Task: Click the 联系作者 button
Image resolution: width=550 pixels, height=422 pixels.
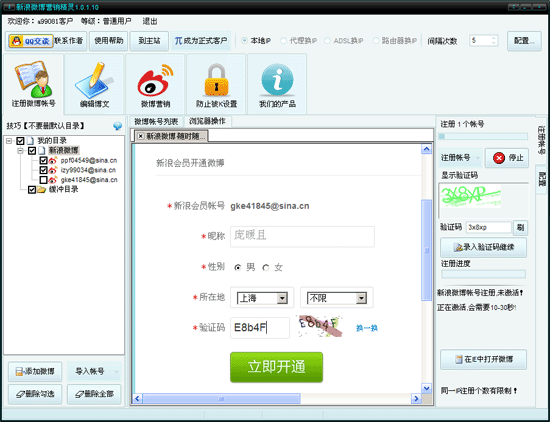Action: 69,41
